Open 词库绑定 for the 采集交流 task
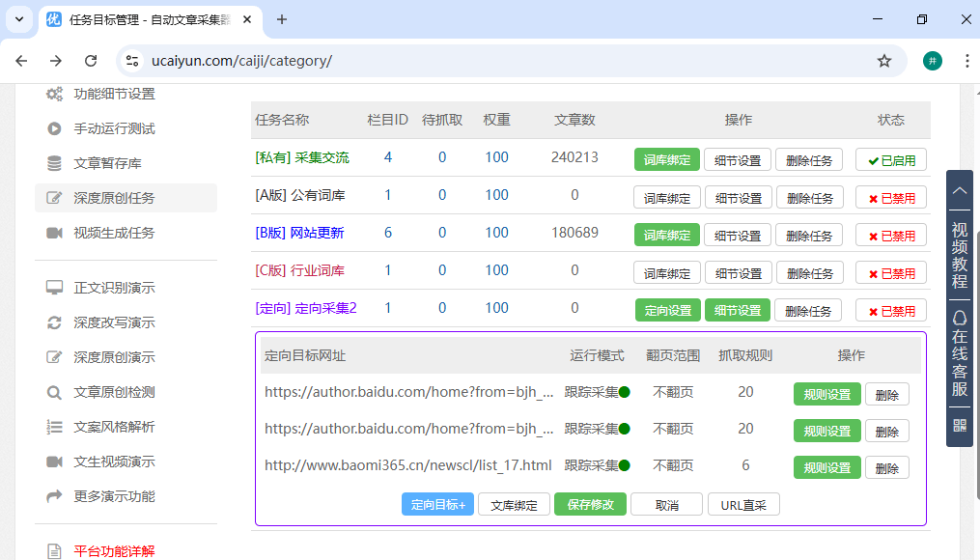The image size is (980, 560). (666, 158)
